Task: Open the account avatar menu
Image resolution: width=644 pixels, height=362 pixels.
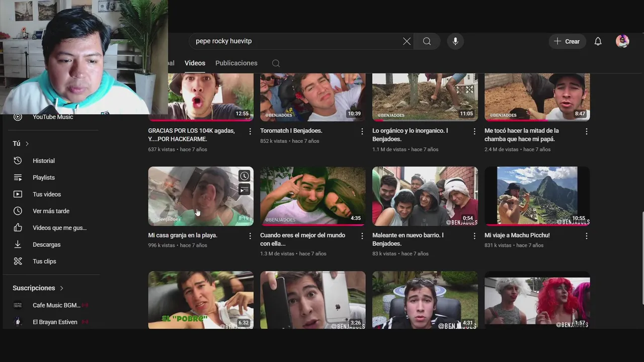Action: click(x=622, y=41)
